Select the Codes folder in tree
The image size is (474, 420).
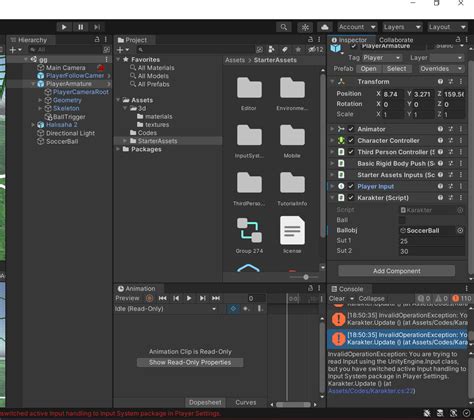(147, 133)
